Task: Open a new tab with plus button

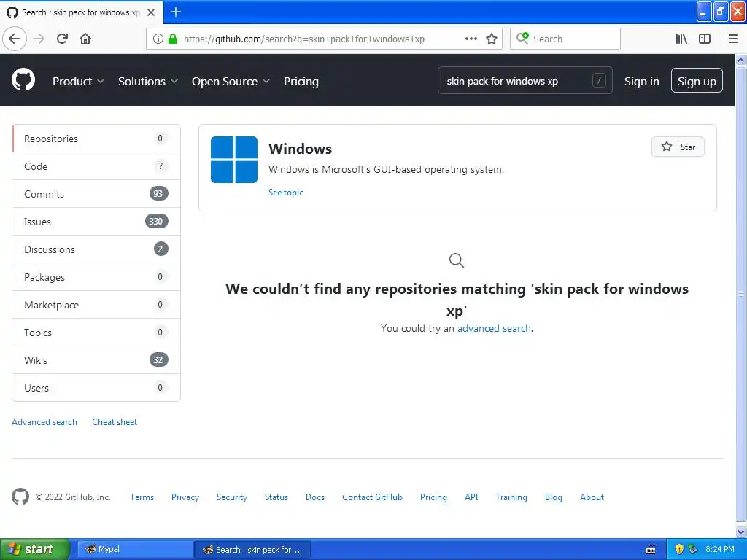Action: (176, 12)
